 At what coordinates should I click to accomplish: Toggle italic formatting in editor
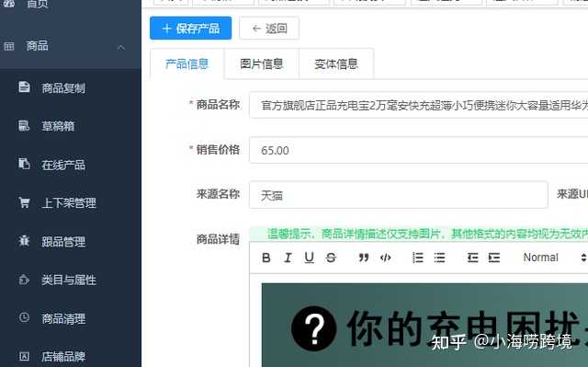pyautogui.click(x=288, y=258)
